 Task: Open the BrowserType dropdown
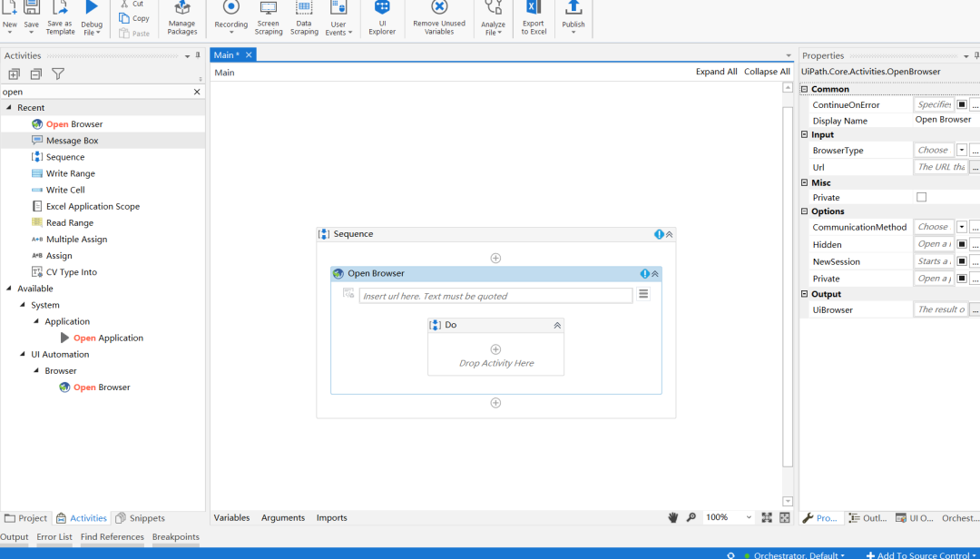pos(961,150)
